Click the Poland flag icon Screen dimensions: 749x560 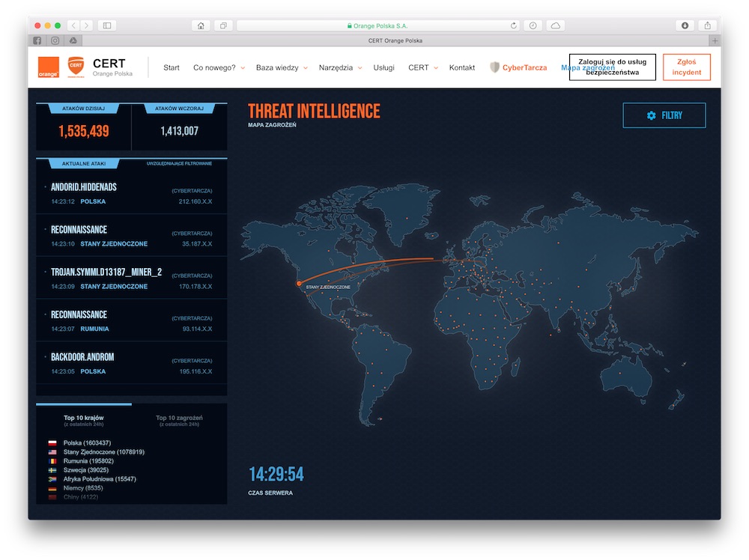pyautogui.click(x=52, y=443)
